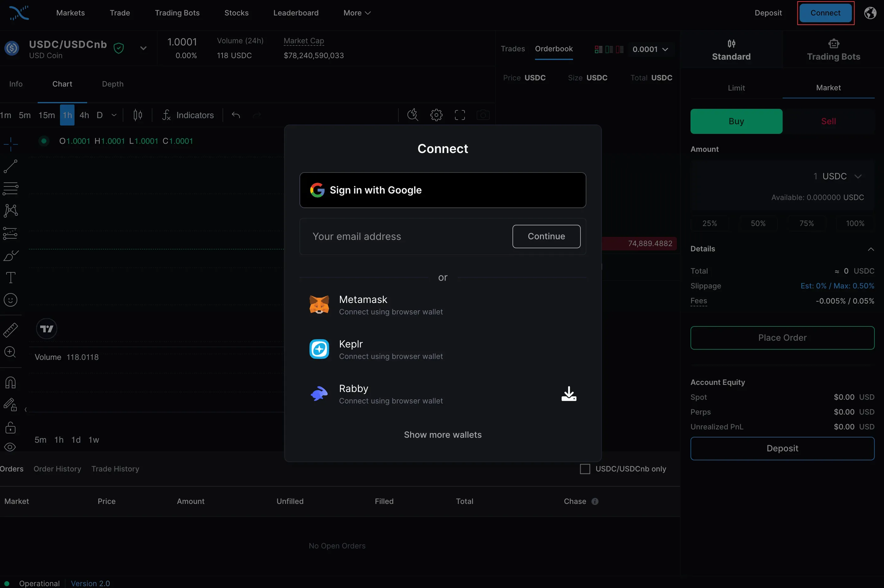Open the Indicators menu
The image size is (884, 588).
(188, 115)
